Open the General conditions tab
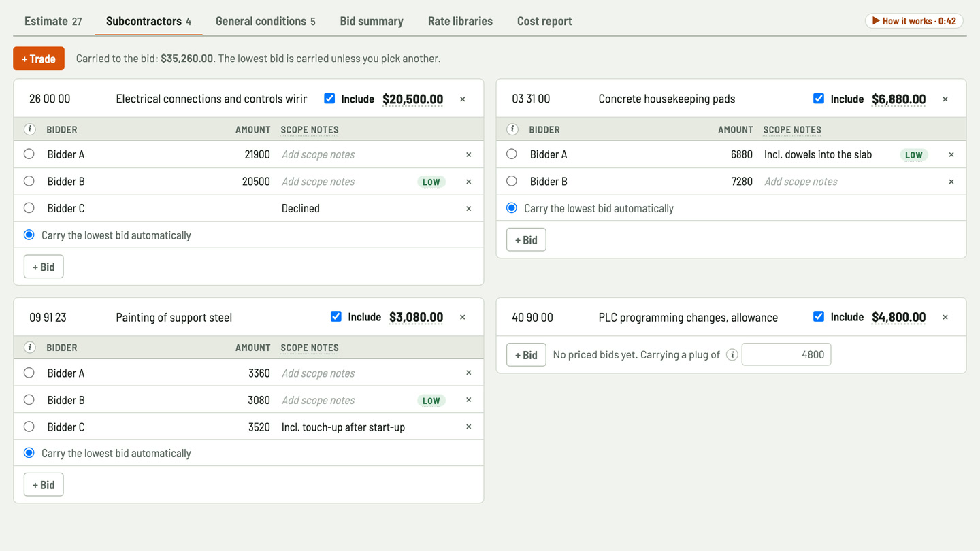The width and height of the screenshot is (980, 551). [x=265, y=21]
